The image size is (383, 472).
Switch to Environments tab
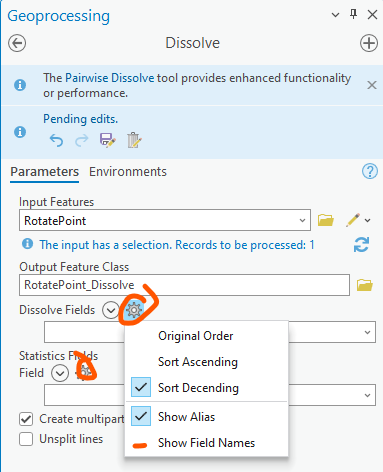(x=128, y=172)
